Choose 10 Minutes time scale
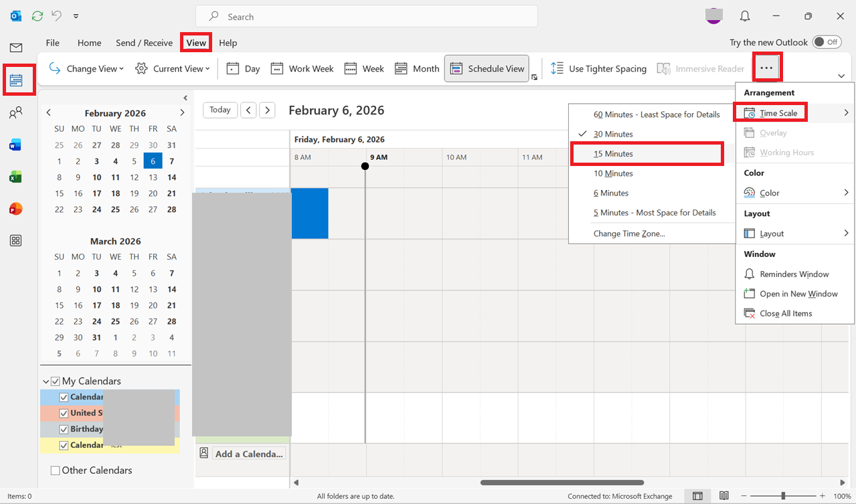The image size is (856, 504). (652, 173)
